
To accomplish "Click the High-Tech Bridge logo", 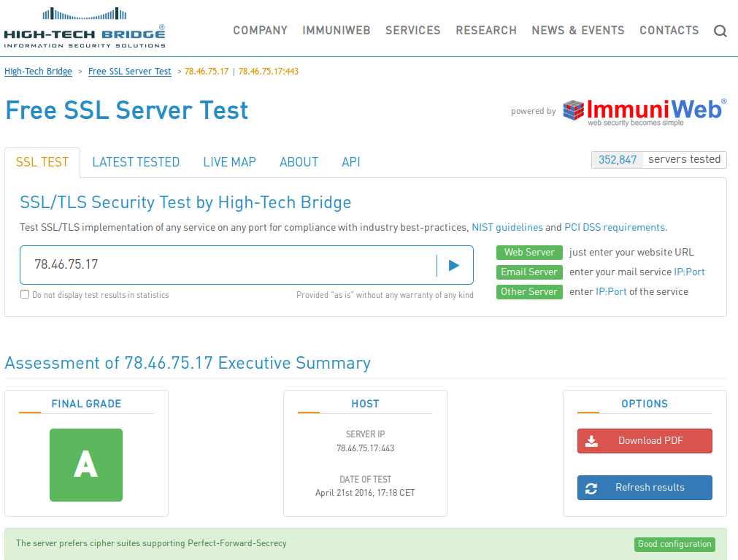I will tap(85, 28).
